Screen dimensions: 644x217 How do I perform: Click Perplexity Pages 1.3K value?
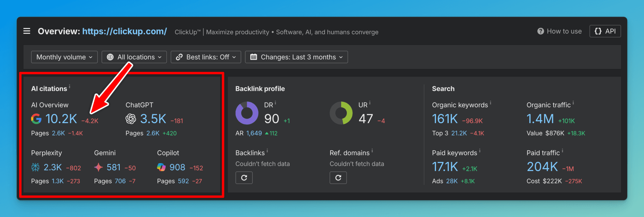tap(58, 181)
